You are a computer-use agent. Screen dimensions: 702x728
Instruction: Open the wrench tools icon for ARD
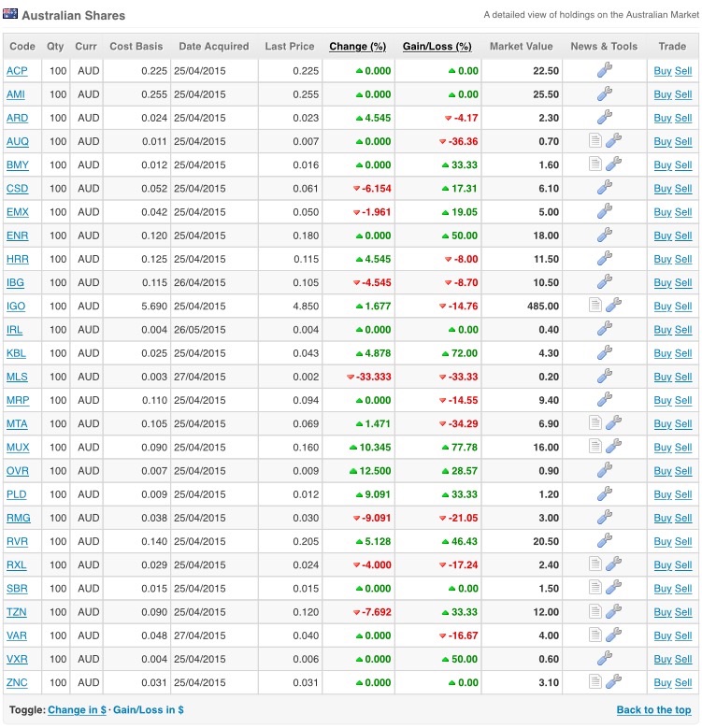click(604, 117)
